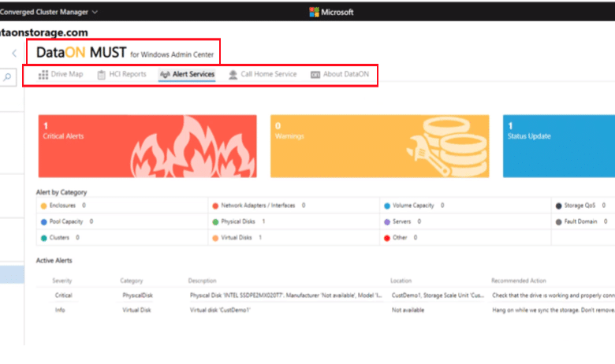Select Network Adapters / Interfaces category

click(x=258, y=206)
